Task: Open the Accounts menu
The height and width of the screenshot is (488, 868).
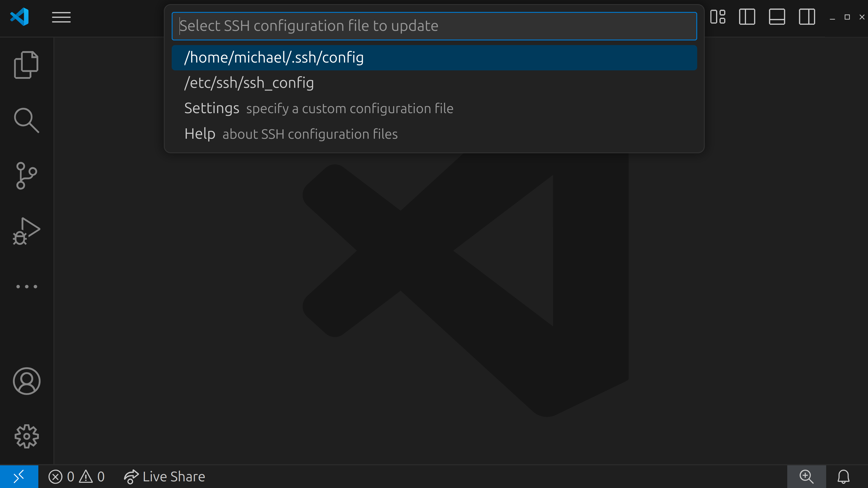Action: coord(27,381)
